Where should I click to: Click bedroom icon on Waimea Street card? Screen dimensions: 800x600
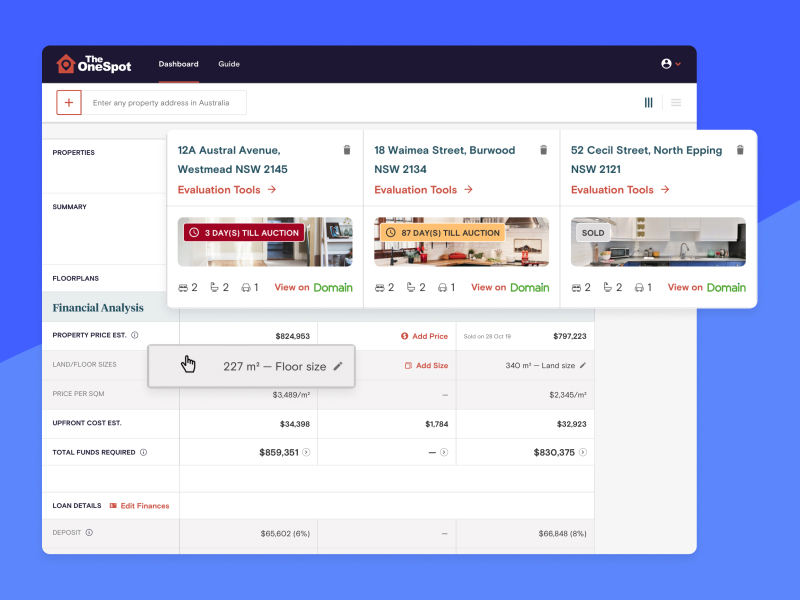(x=380, y=288)
